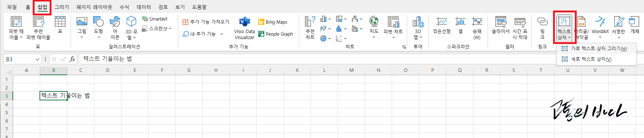Insert a Table (표) from ribbon
Viewport: 644px width, 138px height.
60,25
